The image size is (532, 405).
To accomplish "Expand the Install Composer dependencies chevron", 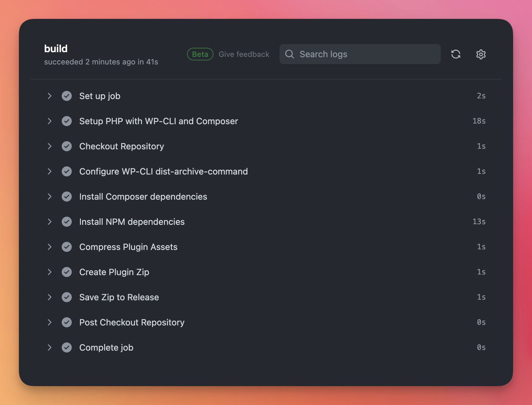I will (49, 197).
